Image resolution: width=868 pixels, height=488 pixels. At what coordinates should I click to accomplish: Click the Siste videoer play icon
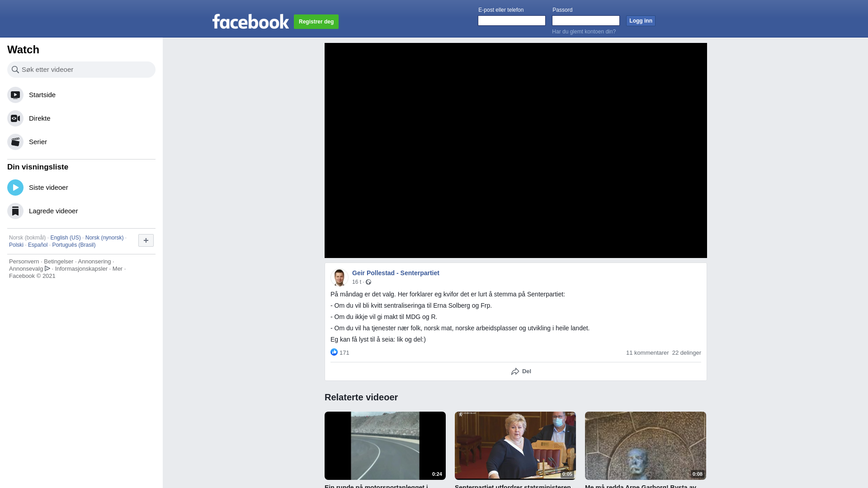15,188
